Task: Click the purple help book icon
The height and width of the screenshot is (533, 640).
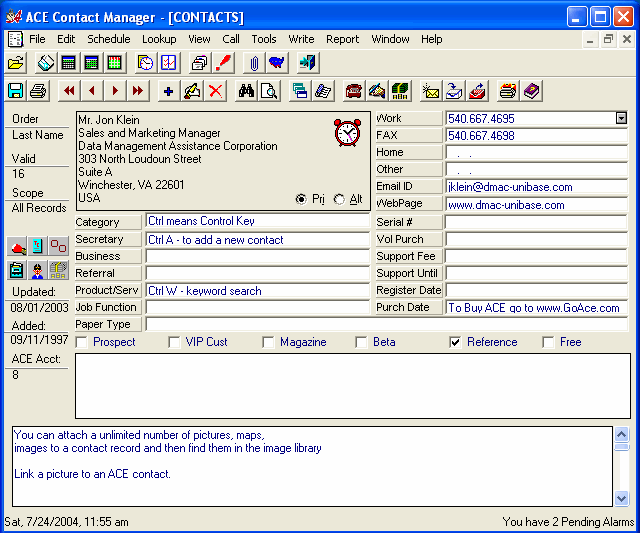Action: tap(531, 91)
